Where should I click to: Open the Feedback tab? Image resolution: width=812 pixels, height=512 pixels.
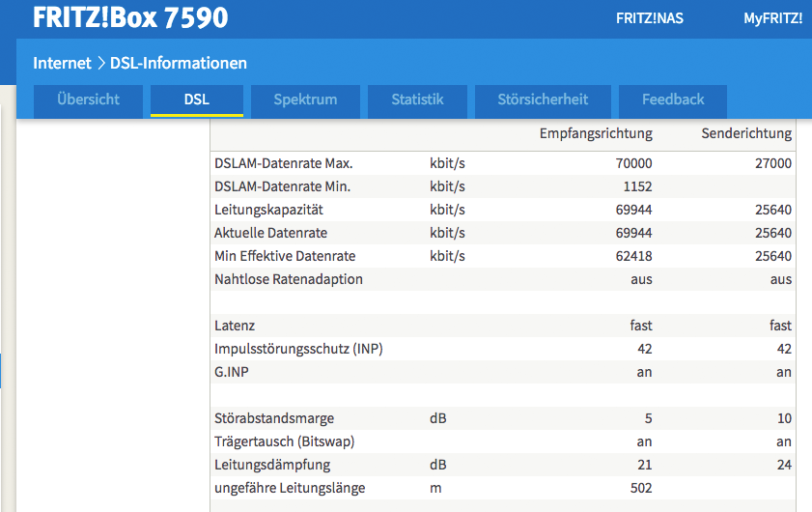pos(673,101)
